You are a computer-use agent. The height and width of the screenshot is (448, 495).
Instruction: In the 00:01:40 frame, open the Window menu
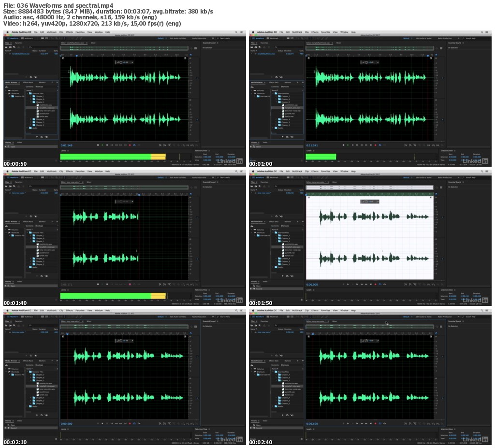point(99,171)
